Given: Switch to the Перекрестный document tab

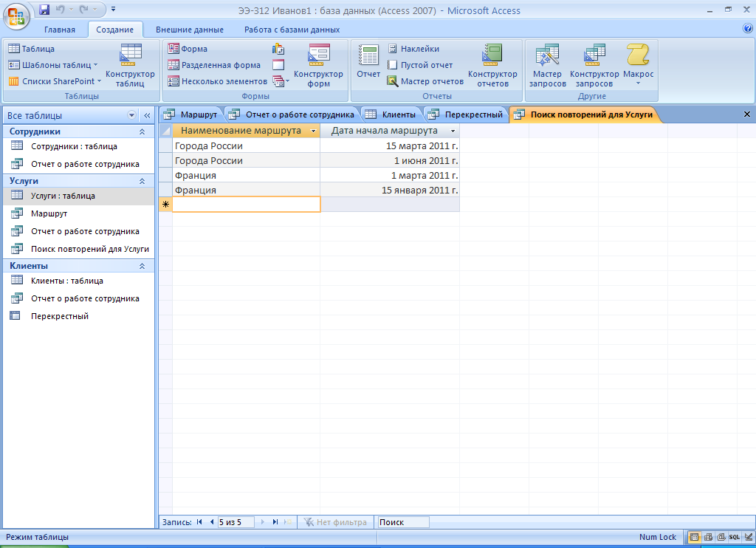Looking at the screenshot, I should 466,114.
